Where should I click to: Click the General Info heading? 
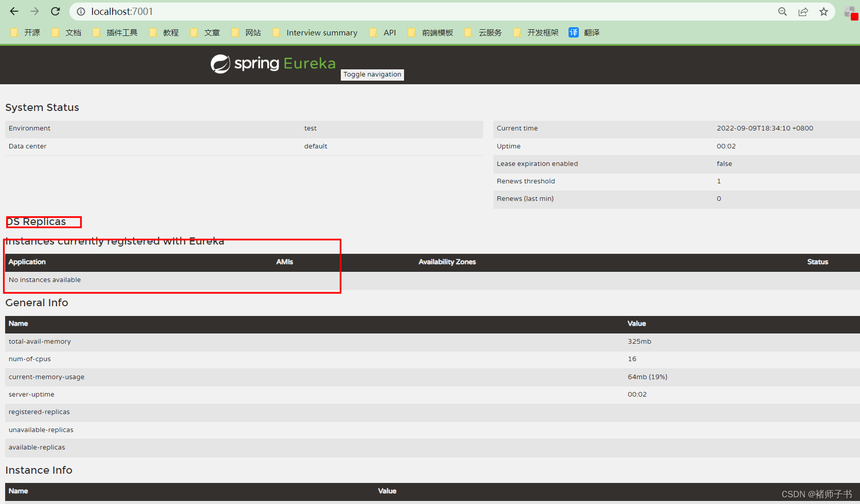(36, 303)
